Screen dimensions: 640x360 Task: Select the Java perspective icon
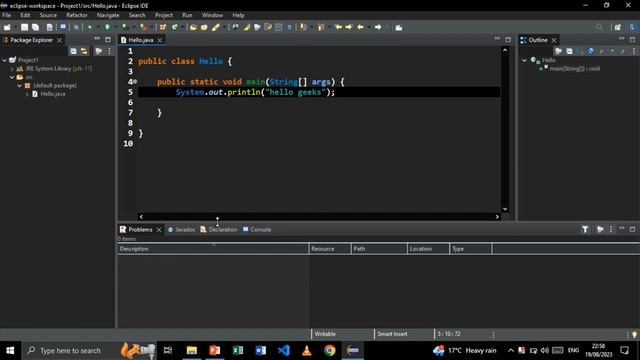632,27
